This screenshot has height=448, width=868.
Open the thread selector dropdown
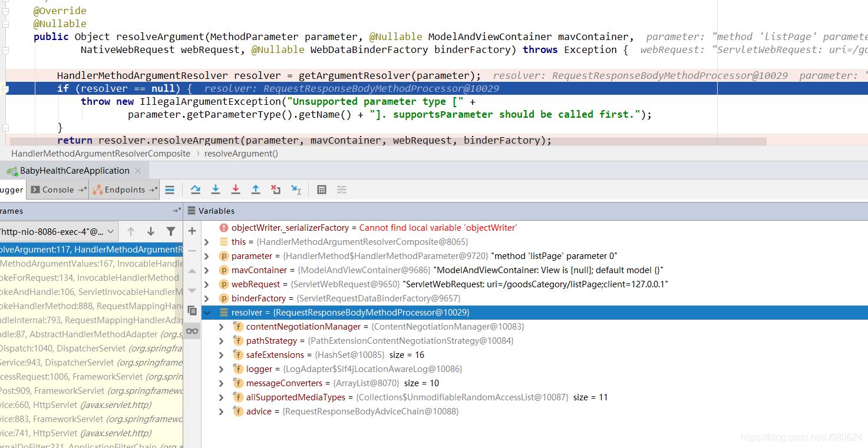tap(110, 231)
